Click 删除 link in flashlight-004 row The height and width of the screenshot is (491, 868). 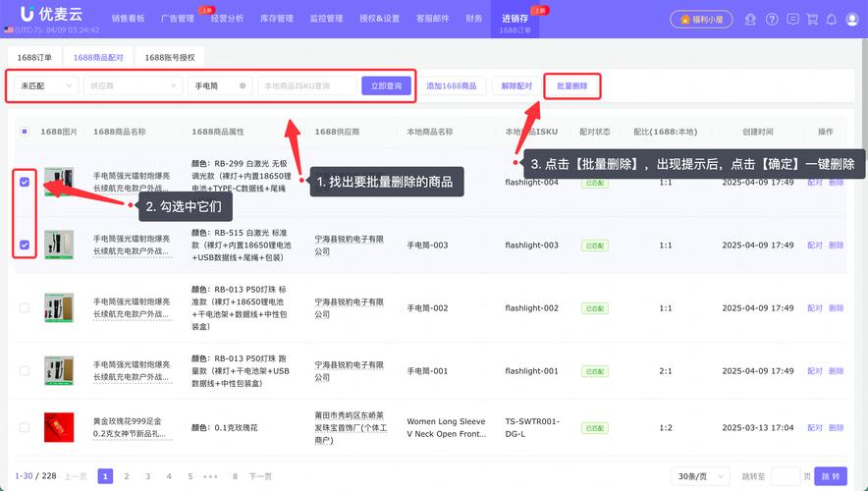tap(836, 182)
